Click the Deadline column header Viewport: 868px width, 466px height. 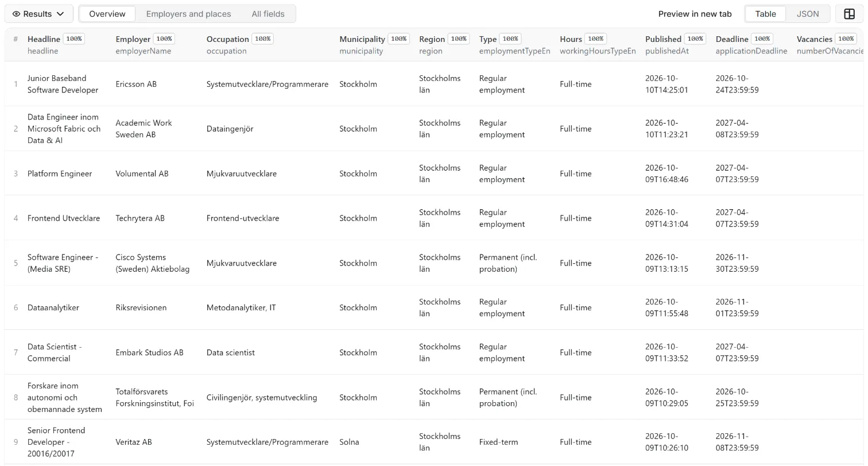pos(732,39)
